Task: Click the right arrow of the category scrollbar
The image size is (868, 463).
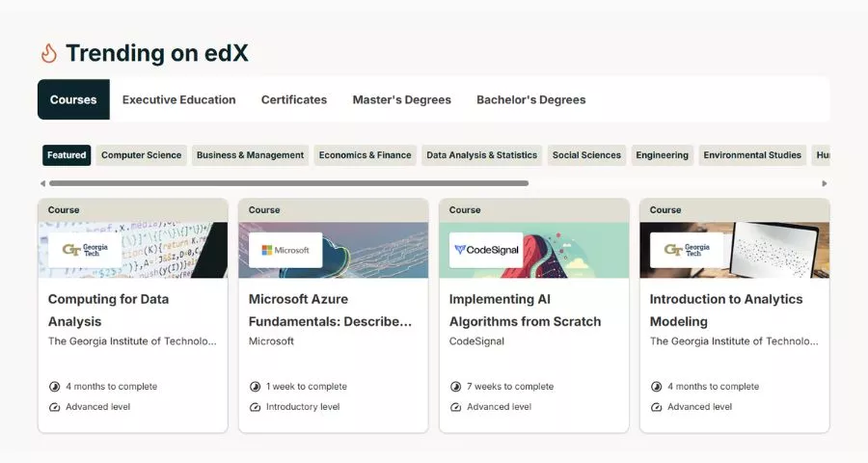Action: [825, 183]
